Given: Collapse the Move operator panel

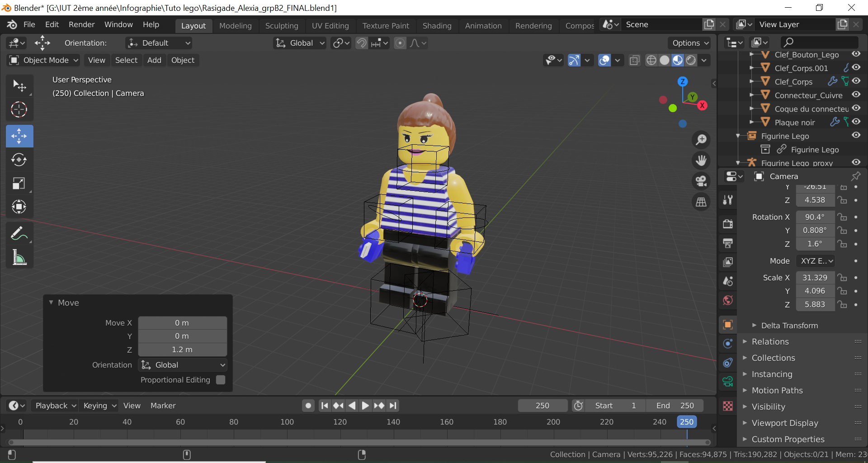Looking at the screenshot, I should coord(51,302).
